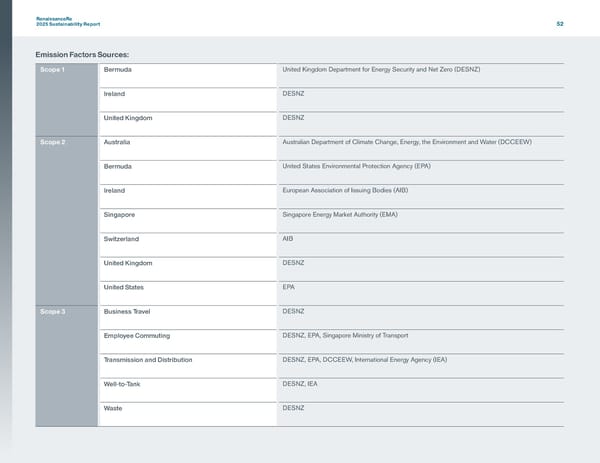Viewport: 600px width, 463px height.
Task: Click DESNZ beside Scope 1 Ireland
Action: [293, 93]
